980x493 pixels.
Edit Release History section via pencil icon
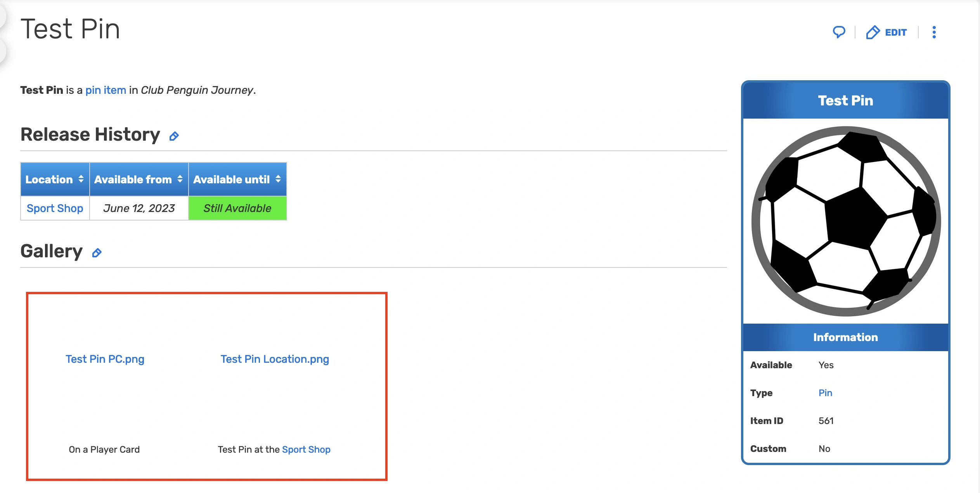pyautogui.click(x=174, y=136)
